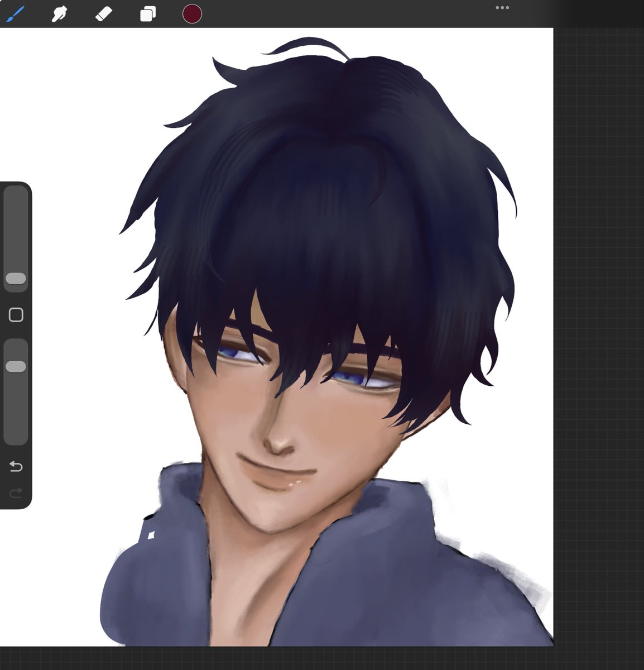Click the brush size slider handle
The image size is (644, 670).
[16, 279]
